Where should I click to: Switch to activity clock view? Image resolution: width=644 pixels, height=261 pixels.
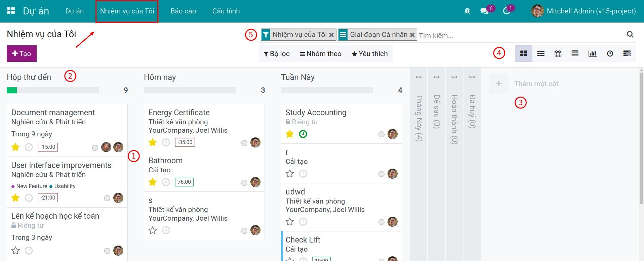[610, 54]
